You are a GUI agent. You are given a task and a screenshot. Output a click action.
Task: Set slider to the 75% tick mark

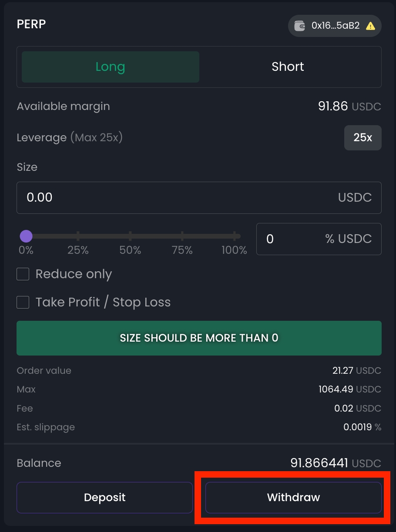point(182,236)
